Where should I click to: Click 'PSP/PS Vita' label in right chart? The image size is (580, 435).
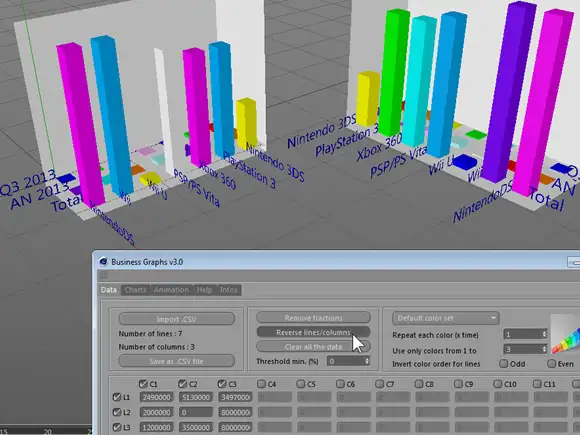[399, 162]
